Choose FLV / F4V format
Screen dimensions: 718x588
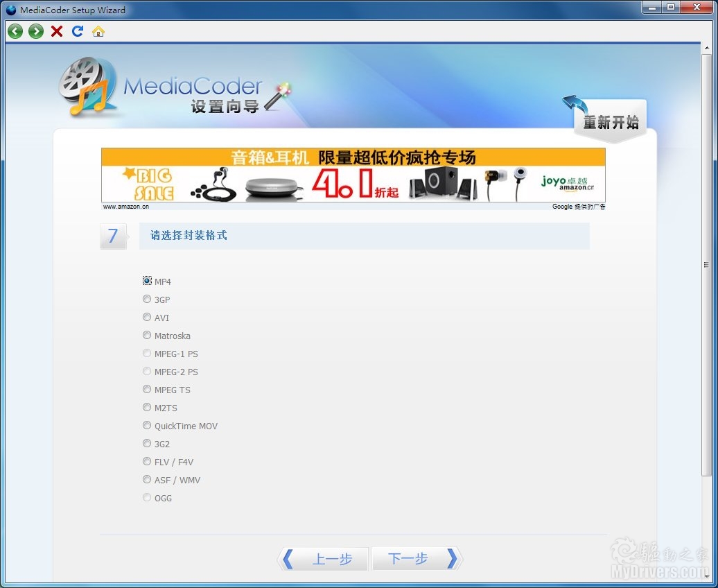[x=147, y=461]
